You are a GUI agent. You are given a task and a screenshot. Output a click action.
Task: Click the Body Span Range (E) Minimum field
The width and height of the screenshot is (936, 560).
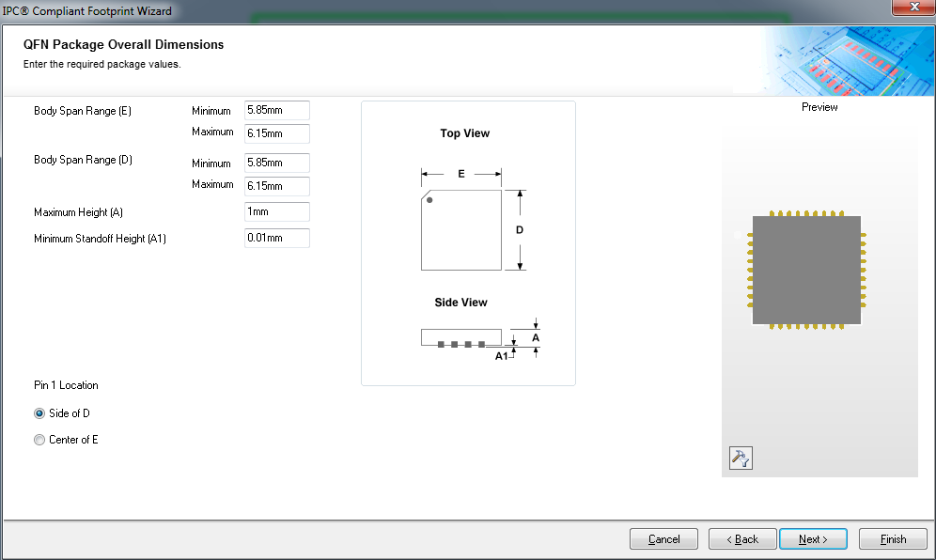[x=276, y=111]
